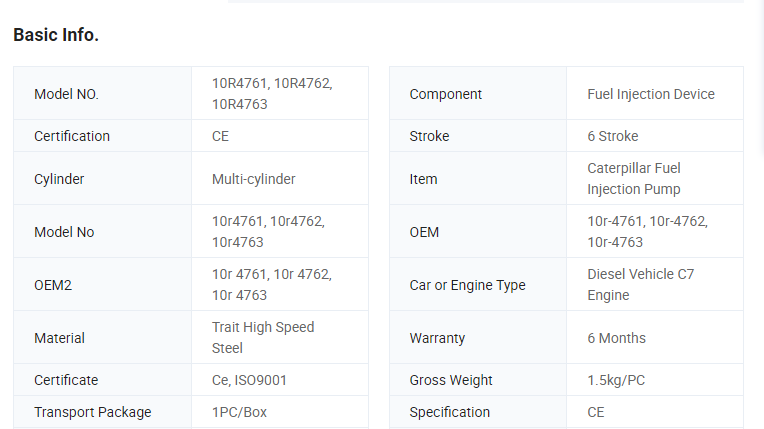Select the Trait High Speed Steel value
Viewport: 764px width, 429px height.
262,338
